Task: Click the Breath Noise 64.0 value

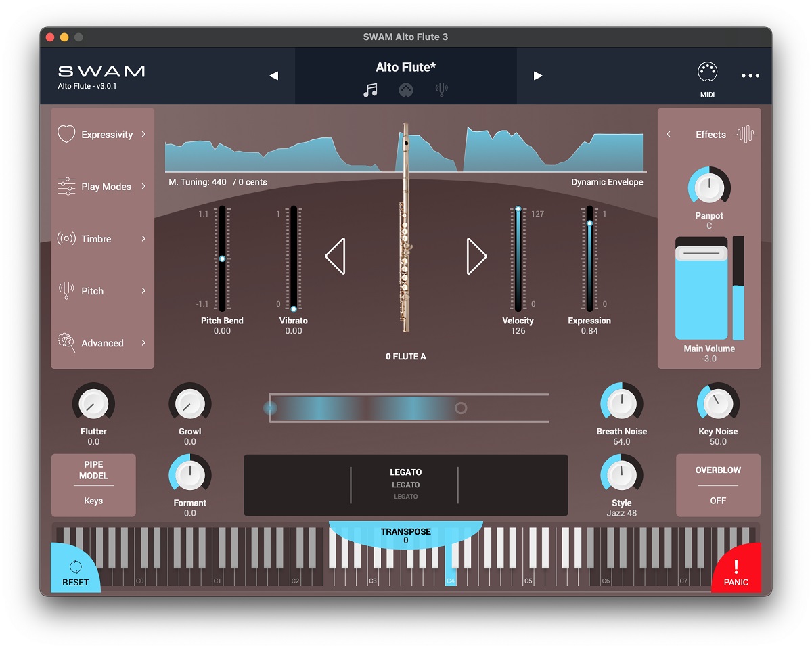Action: click(621, 442)
